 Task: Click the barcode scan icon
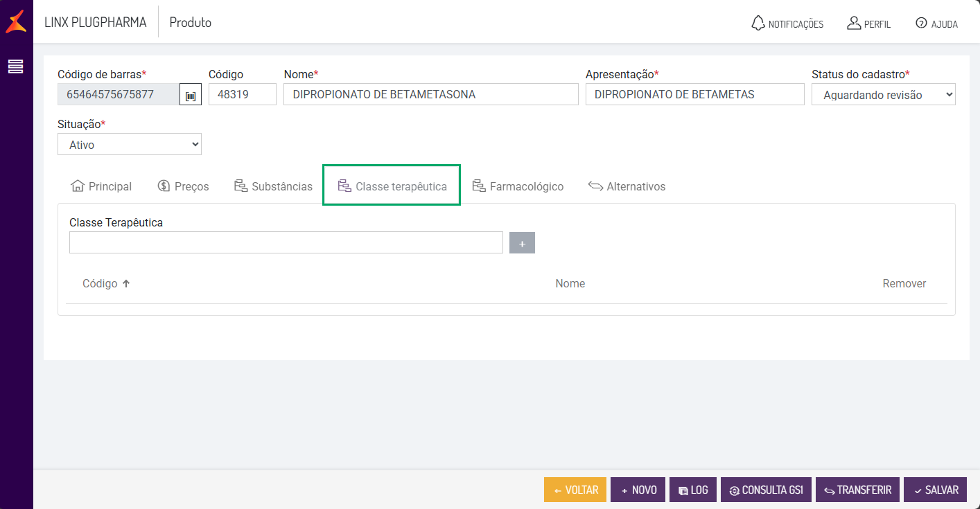coord(191,95)
